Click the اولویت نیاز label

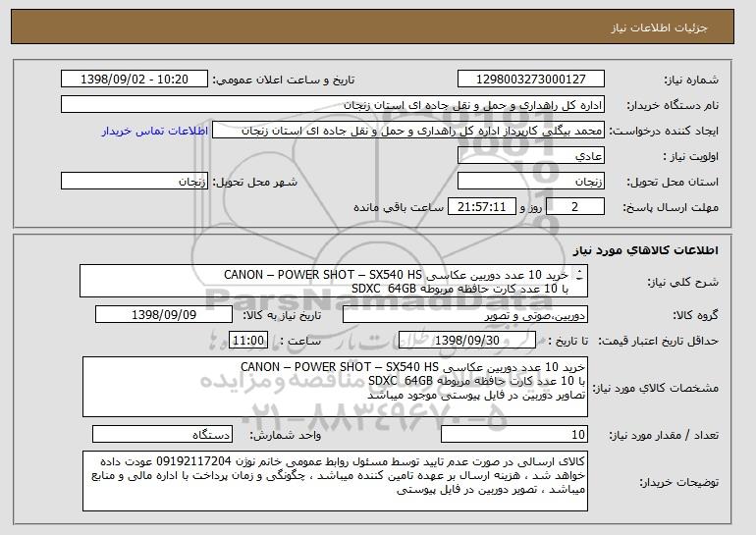(x=691, y=156)
